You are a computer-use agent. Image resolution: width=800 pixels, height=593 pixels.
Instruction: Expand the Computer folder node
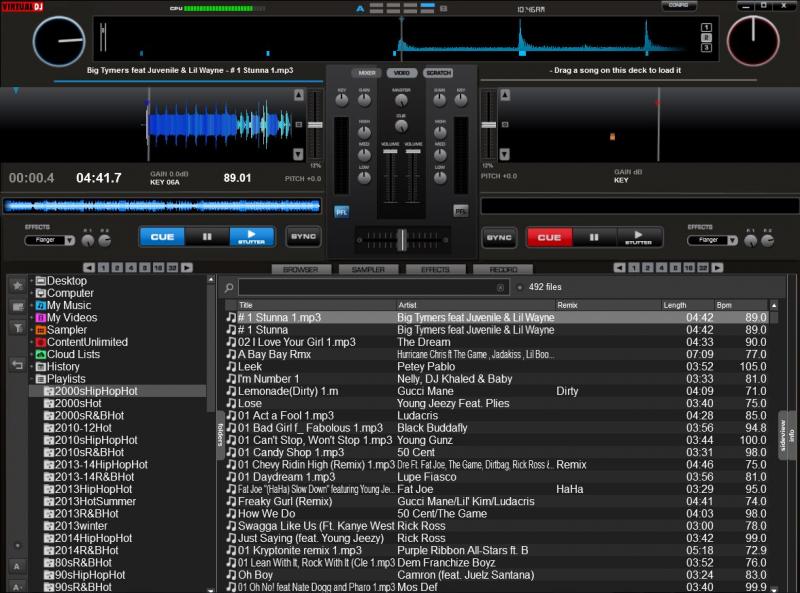32,293
